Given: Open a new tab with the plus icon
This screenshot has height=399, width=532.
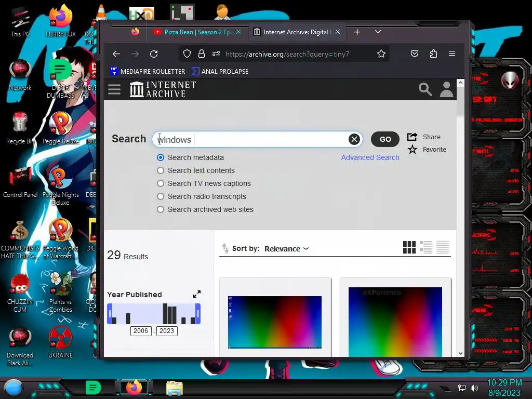Looking at the screenshot, I should point(357,32).
